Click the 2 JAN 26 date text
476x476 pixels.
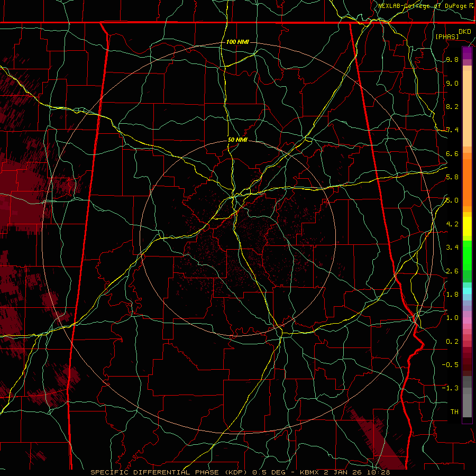click(344, 472)
